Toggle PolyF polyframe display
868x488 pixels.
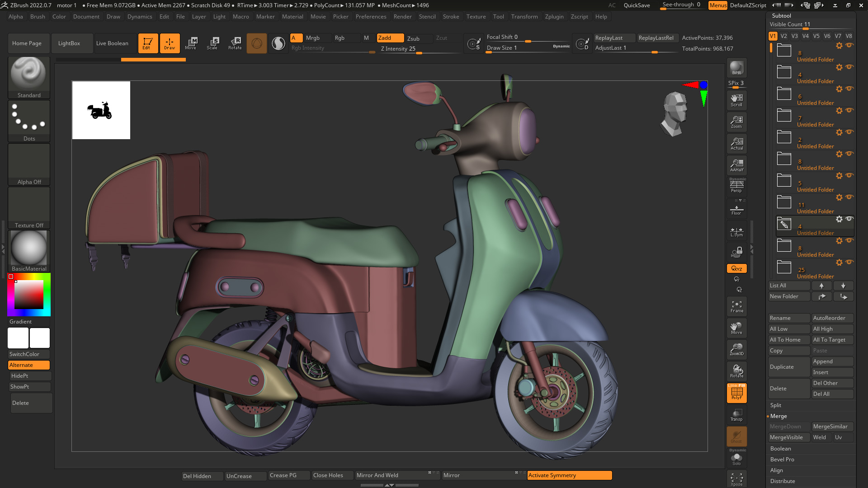click(736, 393)
